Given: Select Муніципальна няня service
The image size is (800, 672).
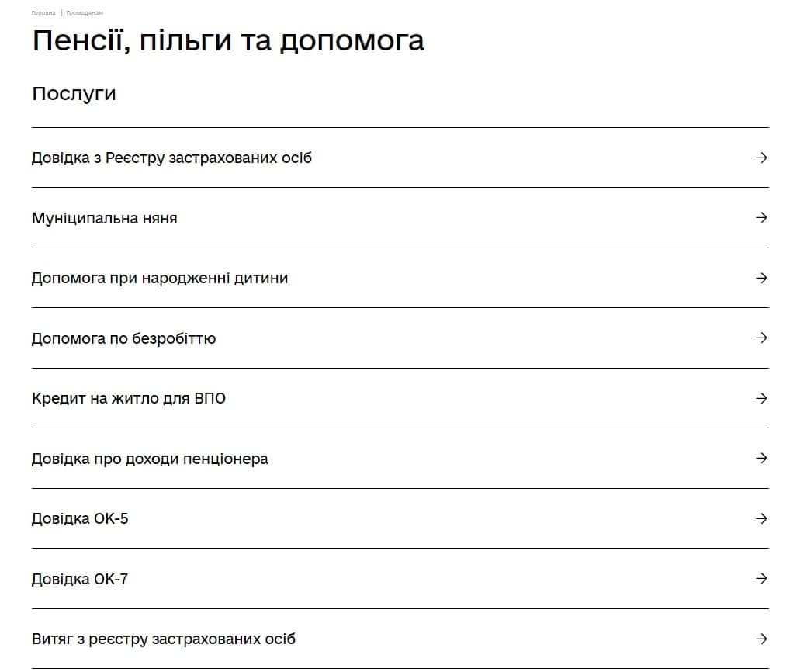Looking at the screenshot, I should tap(104, 219).
